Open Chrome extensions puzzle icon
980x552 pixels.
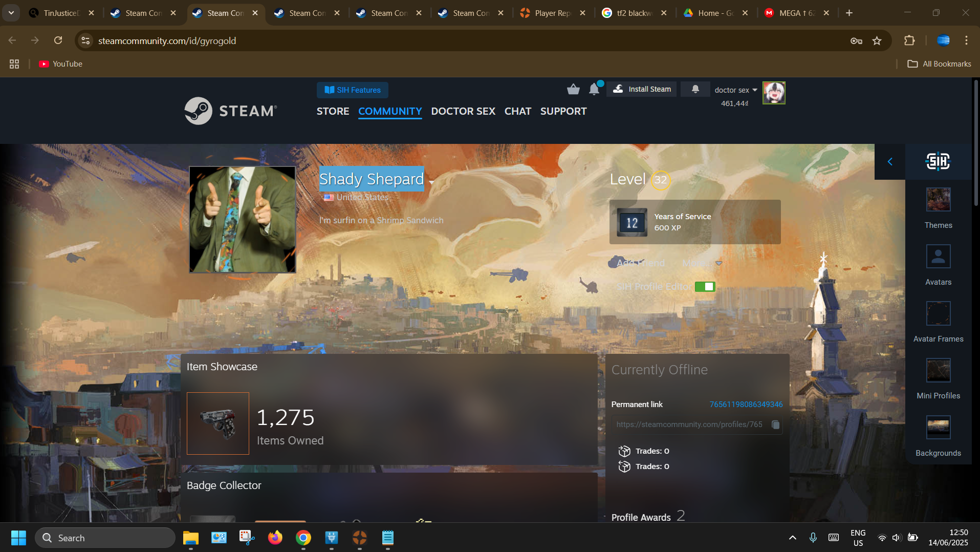(x=909, y=40)
